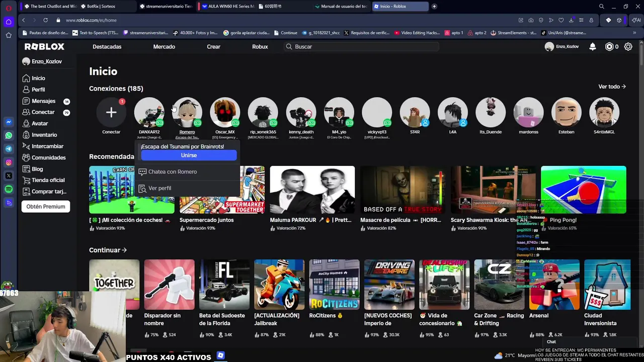Open DANXAR12 friend avatar
The height and width of the screenshot is (362, 644).
(x=149, y=112)
